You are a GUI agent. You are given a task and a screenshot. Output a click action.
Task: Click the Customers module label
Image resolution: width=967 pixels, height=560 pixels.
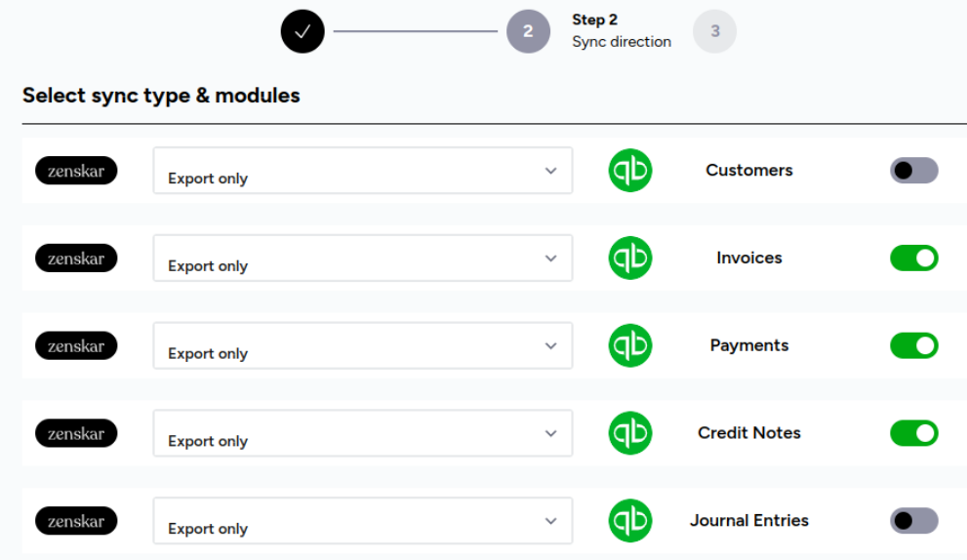pyautogui.click(x=749, y=170)
